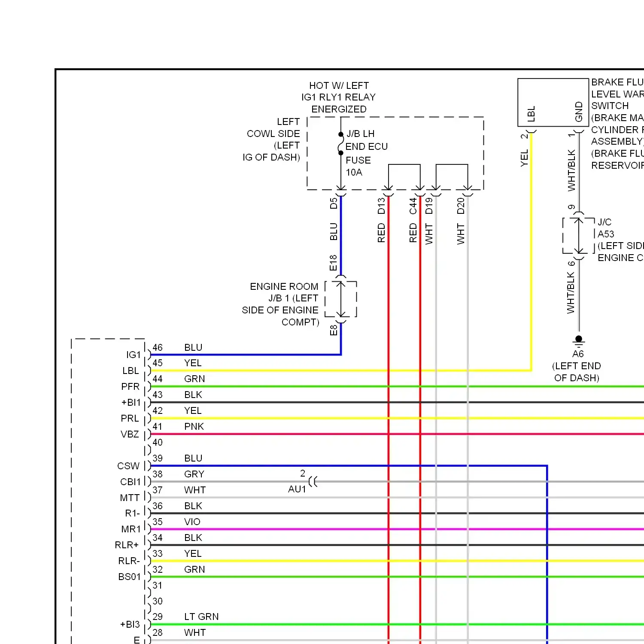Click the RLR- pin name

click(x=129, y=561)
